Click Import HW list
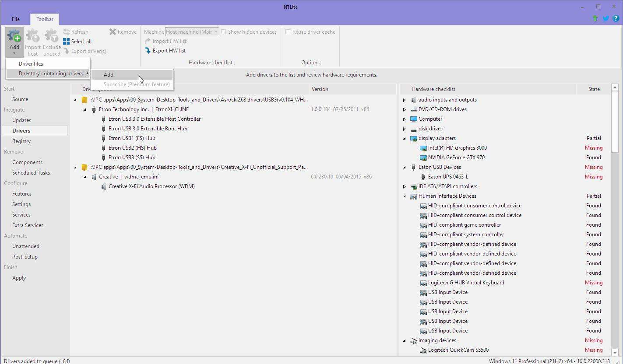Viewport: 623px width, 364px height. [x=165, y=41]
